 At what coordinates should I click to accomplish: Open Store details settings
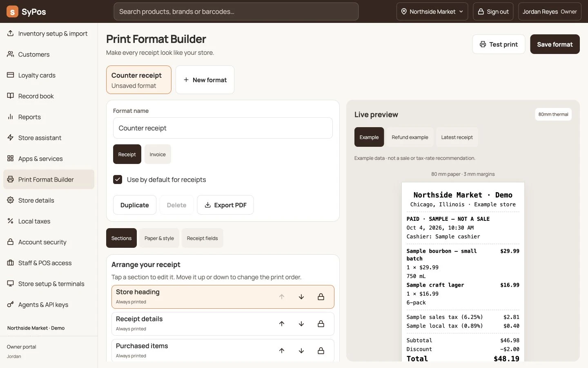pos(49,200)
